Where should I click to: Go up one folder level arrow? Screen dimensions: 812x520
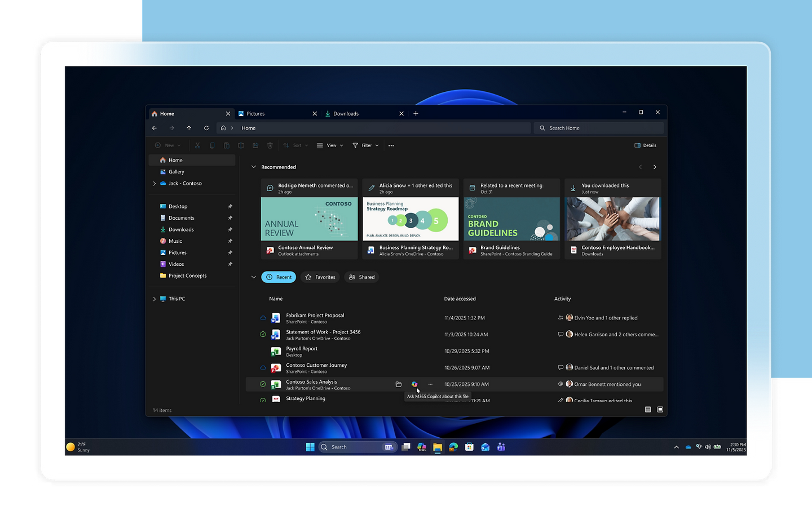point(189,128)
